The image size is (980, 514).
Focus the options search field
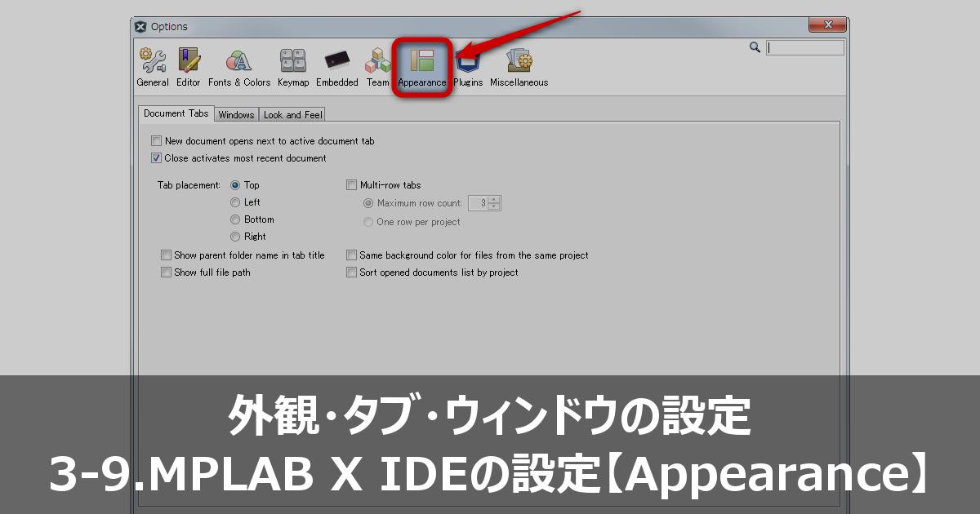point(805,48)
